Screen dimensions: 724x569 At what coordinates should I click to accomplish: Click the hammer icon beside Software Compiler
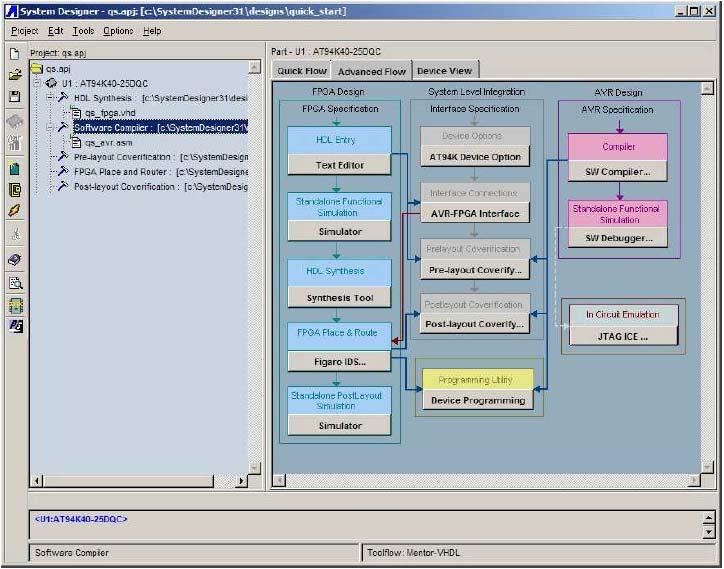[63, 127]
